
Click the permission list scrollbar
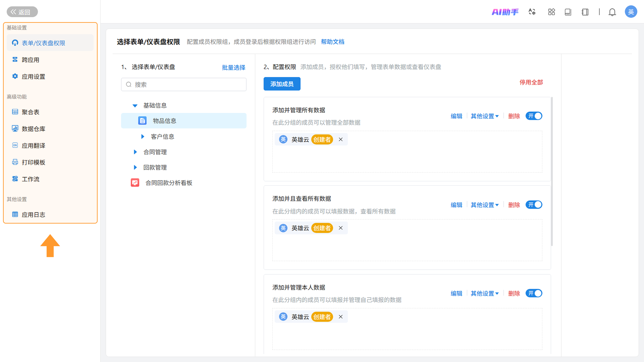pyautogui.click(x=552, y=171)
